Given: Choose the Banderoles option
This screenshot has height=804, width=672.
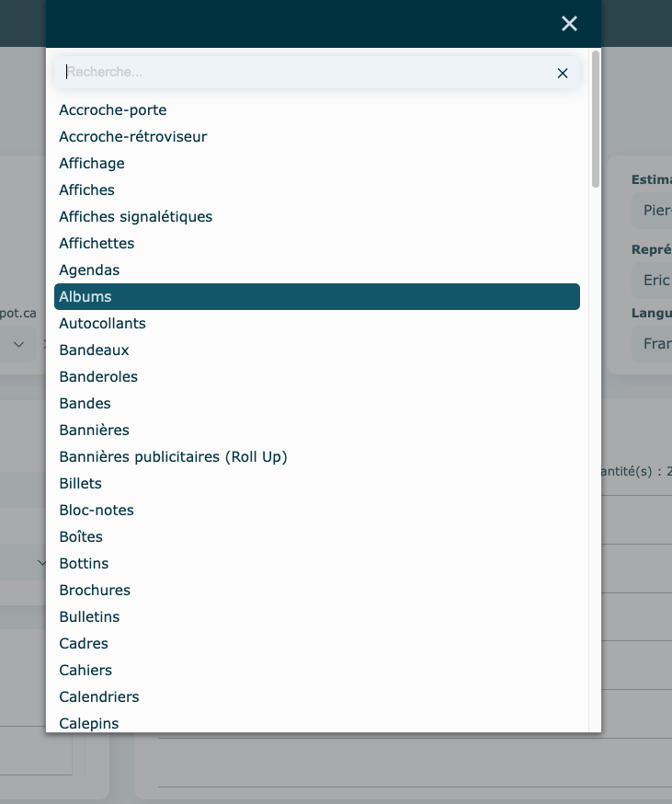Looking at the screenshot, I should point(98,377).
